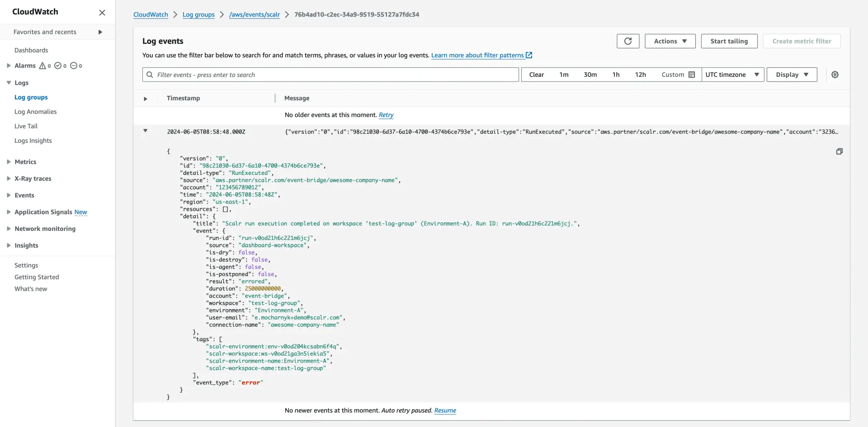Expand the Insights section
The width and height of the screenshot is (868, 427).
(9, 245)
